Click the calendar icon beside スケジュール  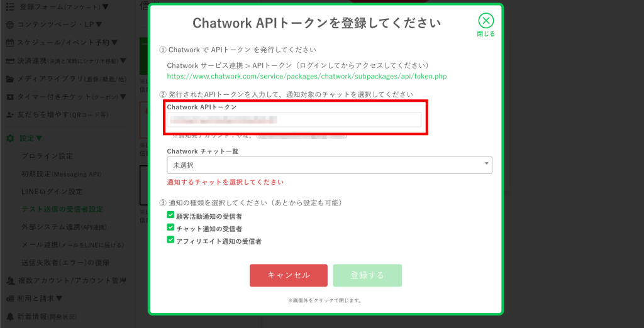10,43
